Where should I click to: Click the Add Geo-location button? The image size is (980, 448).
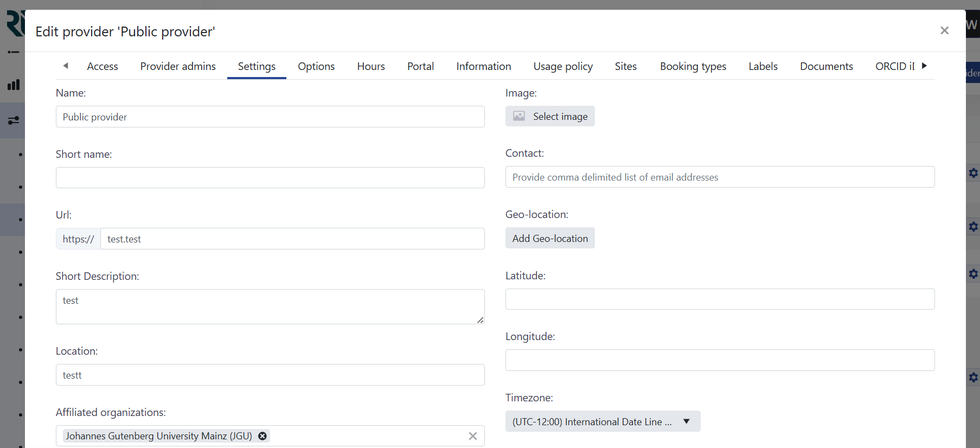point(550,238)
